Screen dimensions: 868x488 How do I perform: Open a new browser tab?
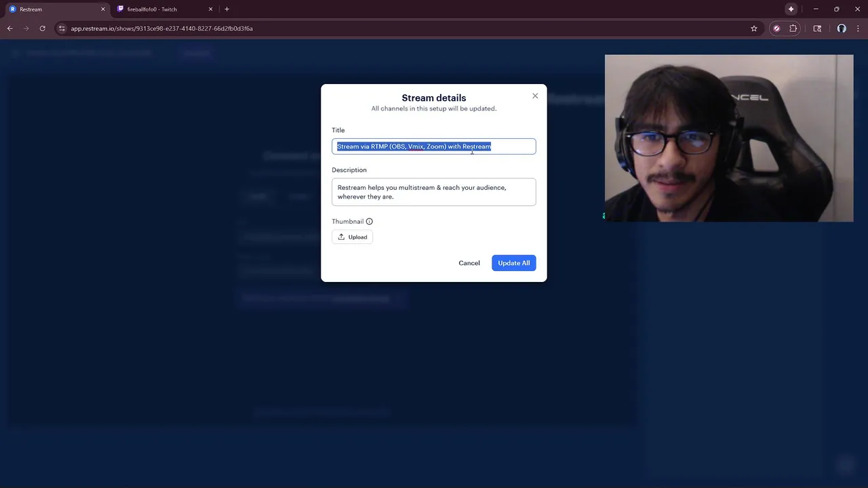pos(227,9)
